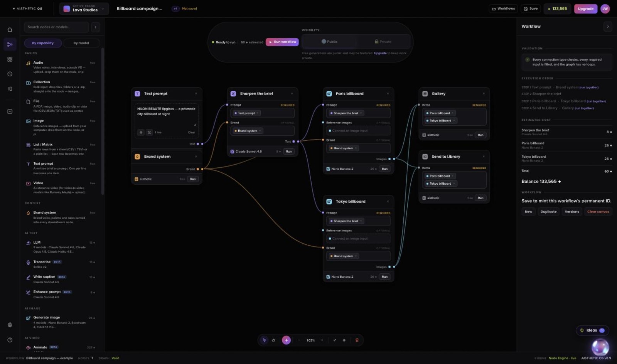Click the purple add node plus button

point(286,340)
